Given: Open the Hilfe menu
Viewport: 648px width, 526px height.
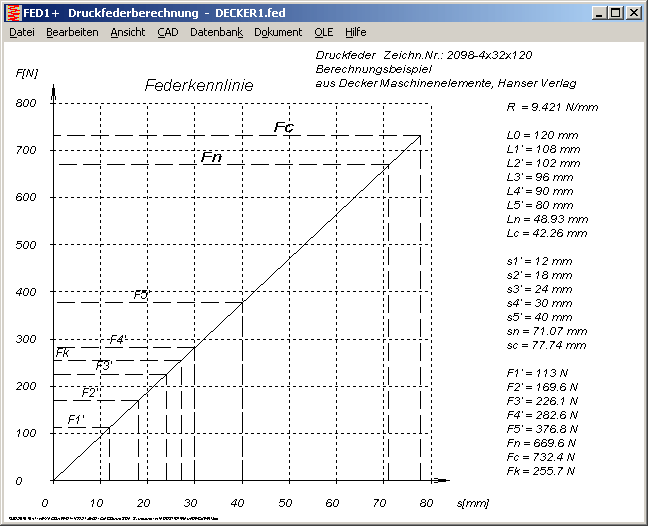Looking at the screenshot, I should (x=356, y=32).
